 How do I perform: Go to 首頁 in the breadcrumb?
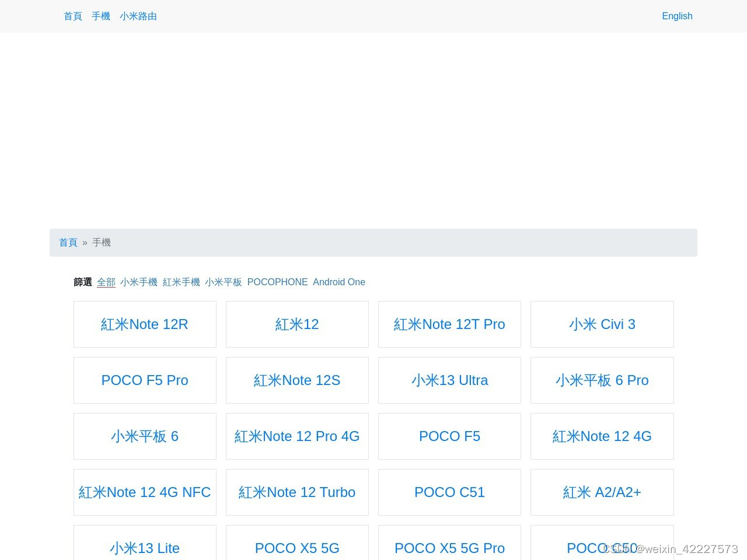(x=68, y=243)
